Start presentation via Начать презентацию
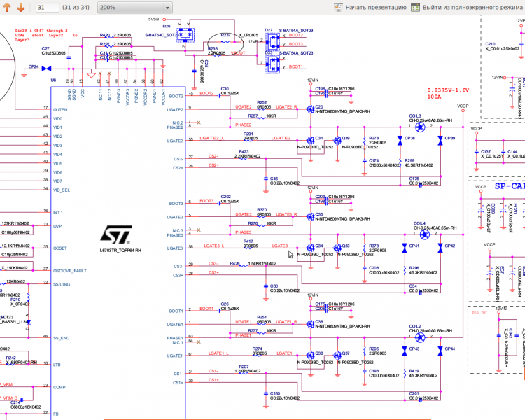 tap(370, 8)
